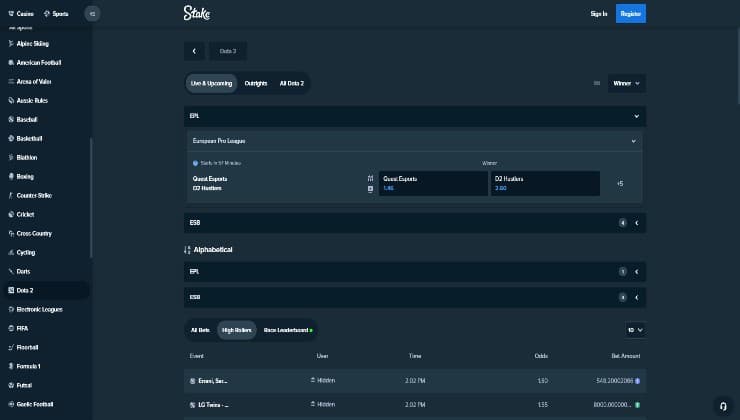Open Quest Esports vs D2 Hustlers match
Image resolution: width=740 pixels, height=420 pixels.
210,183
